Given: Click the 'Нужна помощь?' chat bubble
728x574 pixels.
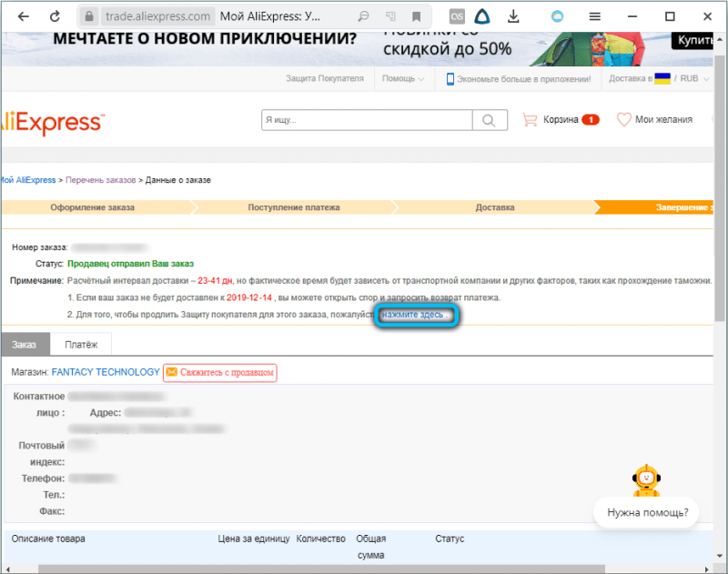Looking at the screenshot, I should [647, 513].
